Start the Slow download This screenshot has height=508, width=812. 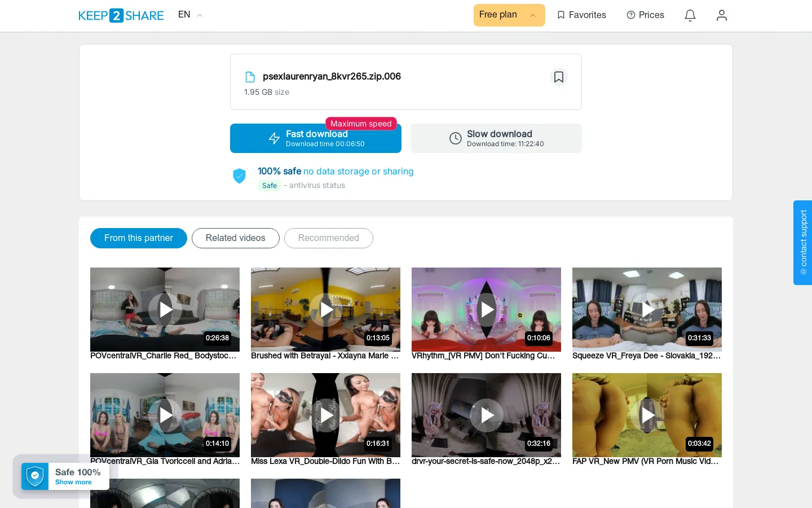click(496, 138)
